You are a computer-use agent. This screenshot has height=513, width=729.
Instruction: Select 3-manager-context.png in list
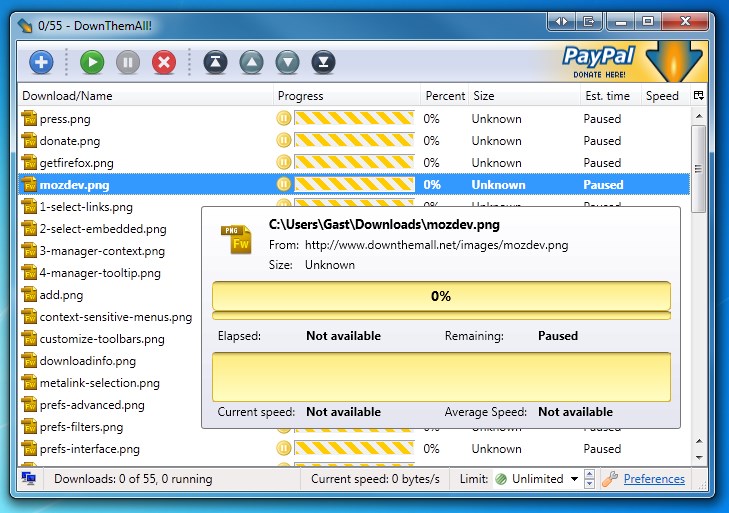pos(102,251)
